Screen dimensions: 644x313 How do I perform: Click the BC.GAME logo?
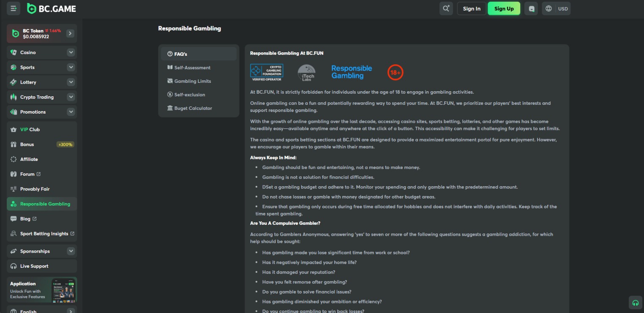[x=52, y=8]
